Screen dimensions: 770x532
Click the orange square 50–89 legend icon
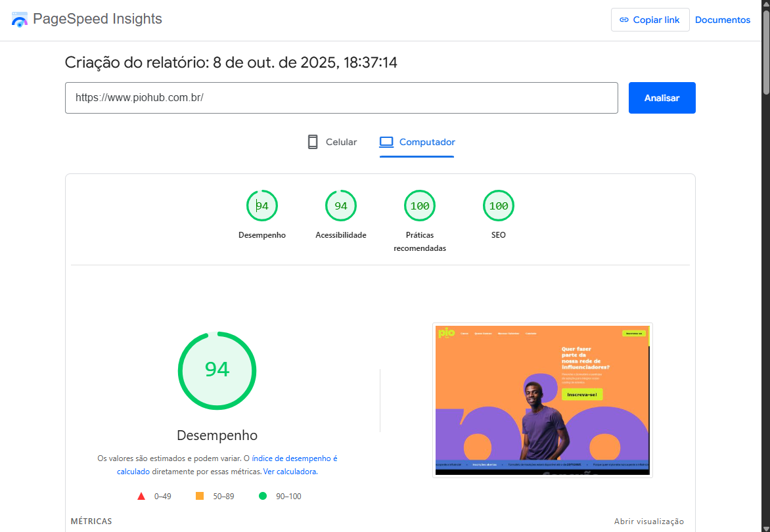200,497
